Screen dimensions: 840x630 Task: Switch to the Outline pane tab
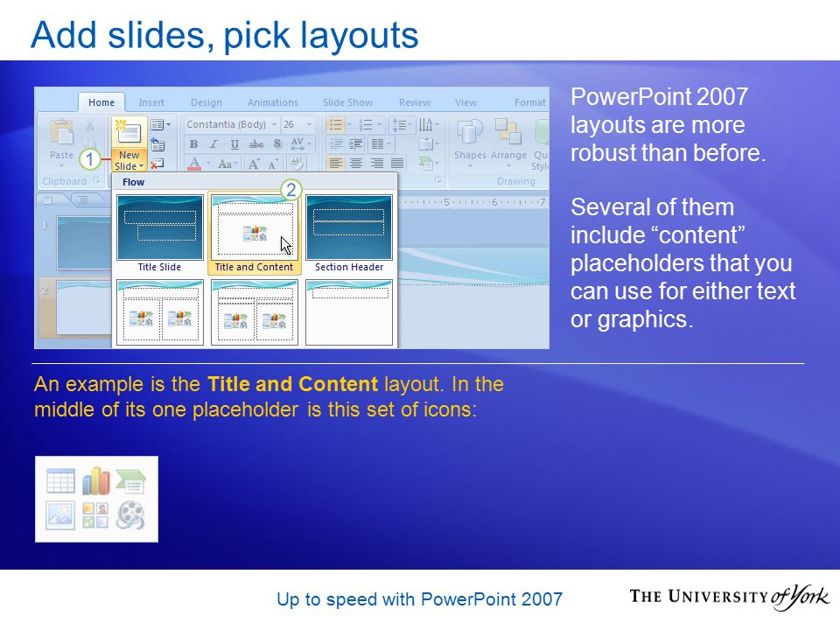[x=84, y=199]
